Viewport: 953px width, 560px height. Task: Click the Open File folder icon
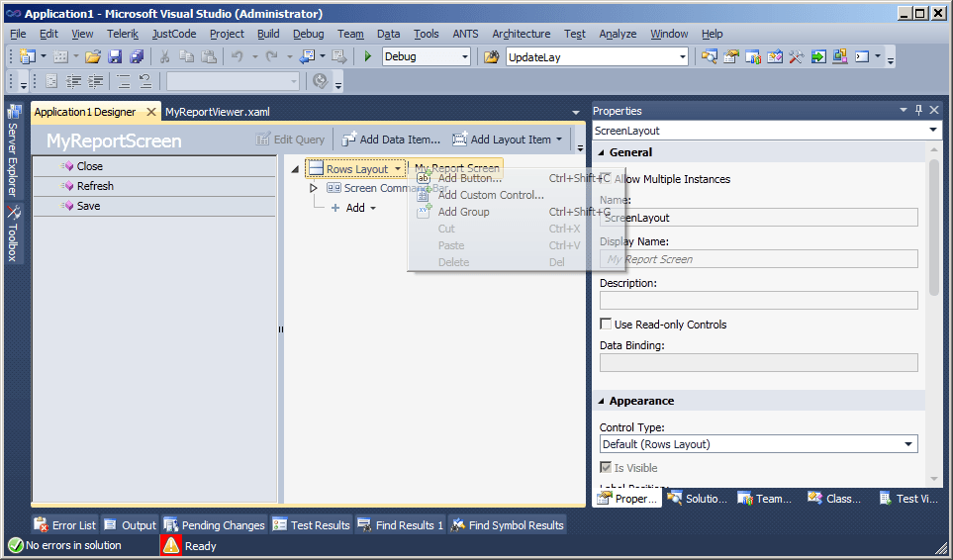93,57
